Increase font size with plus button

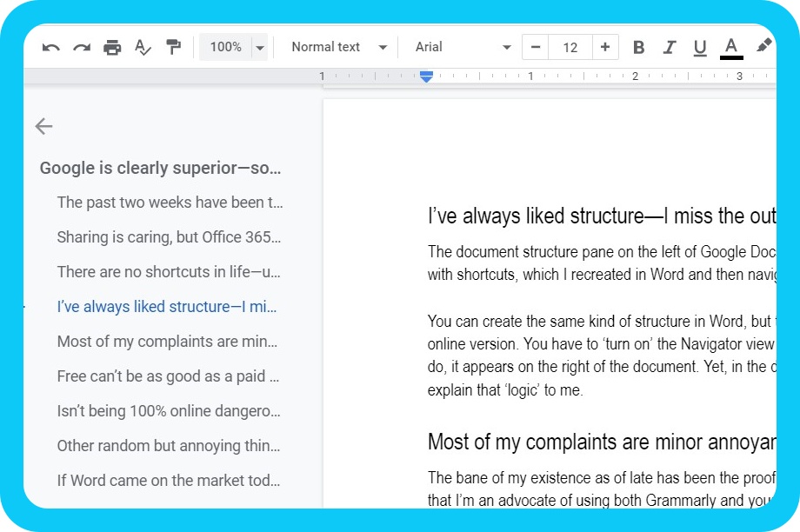click(x=605, y=48)
